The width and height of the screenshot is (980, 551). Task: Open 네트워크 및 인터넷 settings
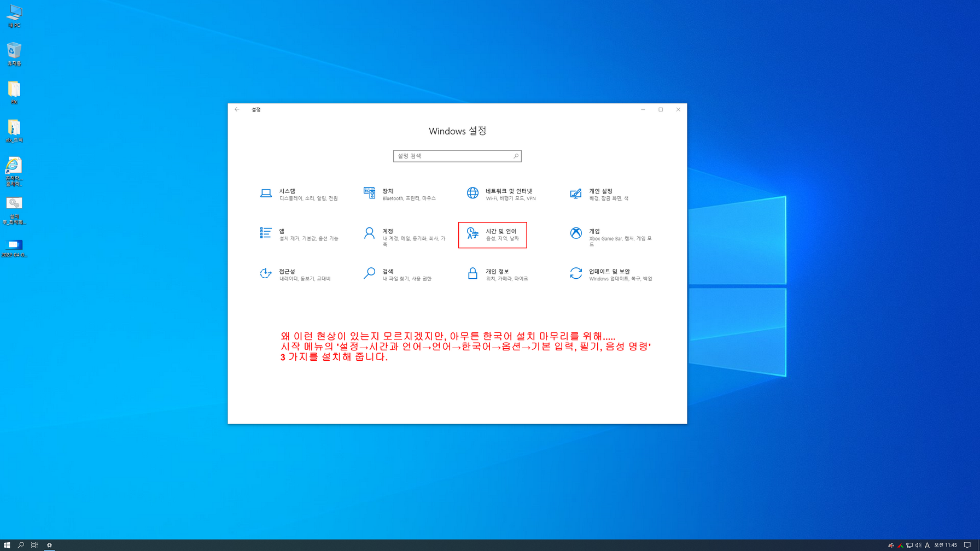(502, 195)
